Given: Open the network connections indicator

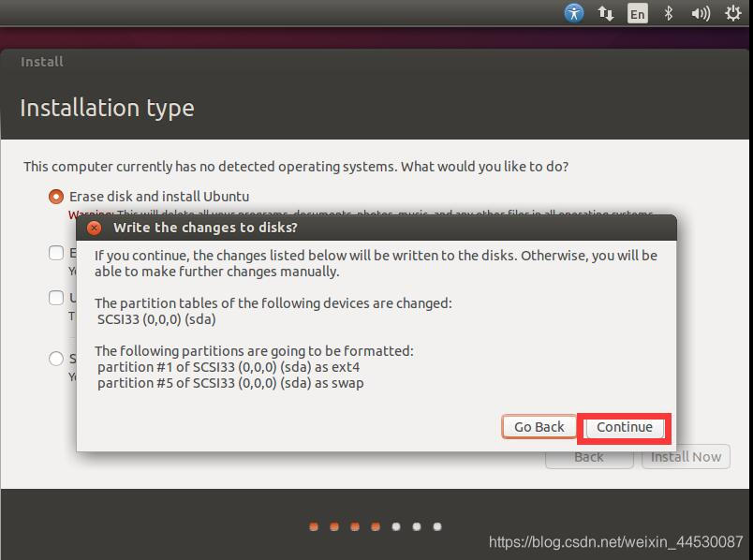Looking at the screenshot, I should coord(606,13).
